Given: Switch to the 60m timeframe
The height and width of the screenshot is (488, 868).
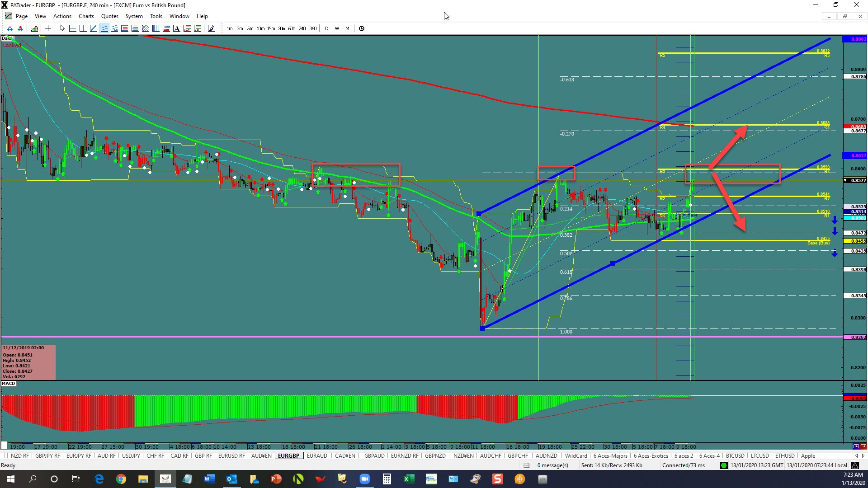Looking at the screenshot, I should 292,28.
